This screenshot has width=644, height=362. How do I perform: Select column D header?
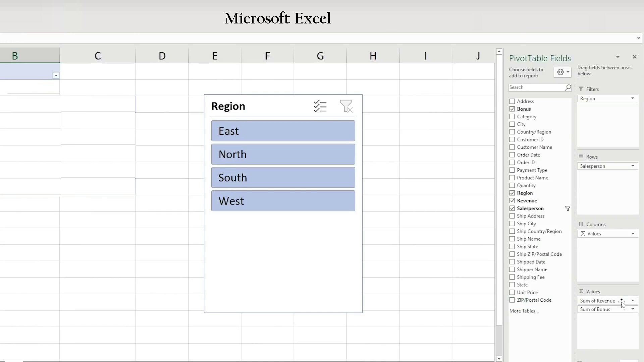(162, 56)
